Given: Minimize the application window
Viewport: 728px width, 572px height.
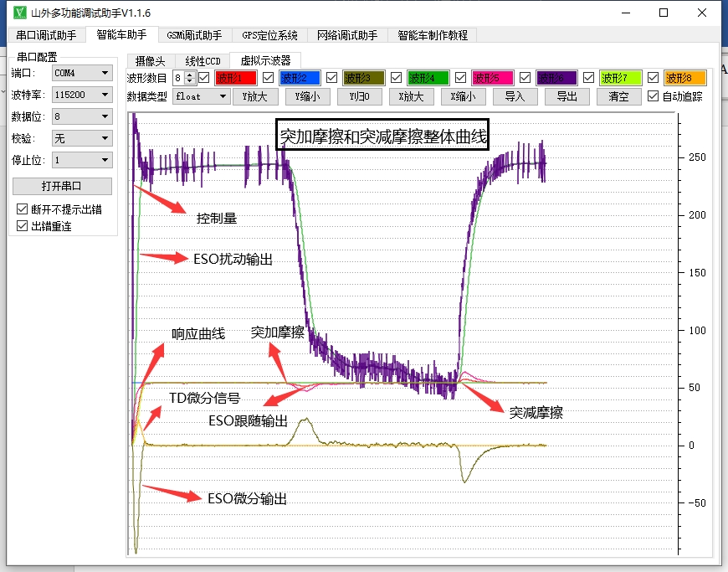Looking at the screenshot, I should point(626,13).
